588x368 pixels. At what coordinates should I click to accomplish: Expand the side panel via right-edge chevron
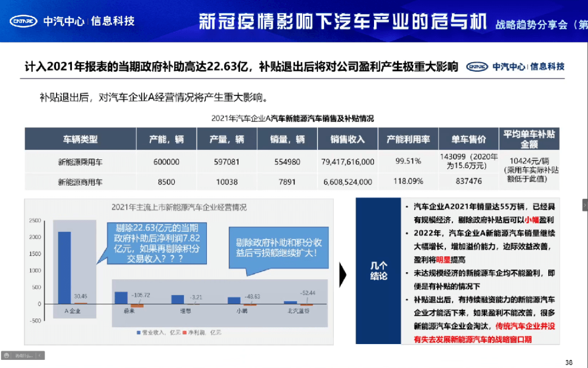[x=585, y=205]
